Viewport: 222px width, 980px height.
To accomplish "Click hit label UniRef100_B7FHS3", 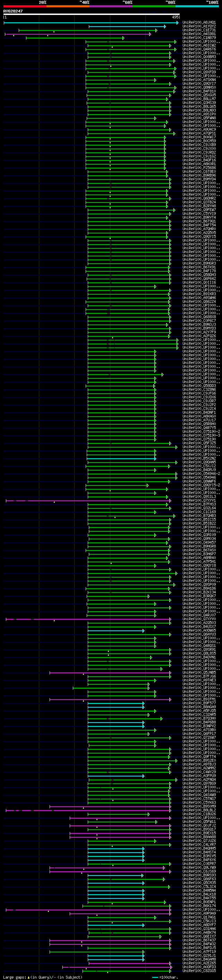I will point(199,504).
